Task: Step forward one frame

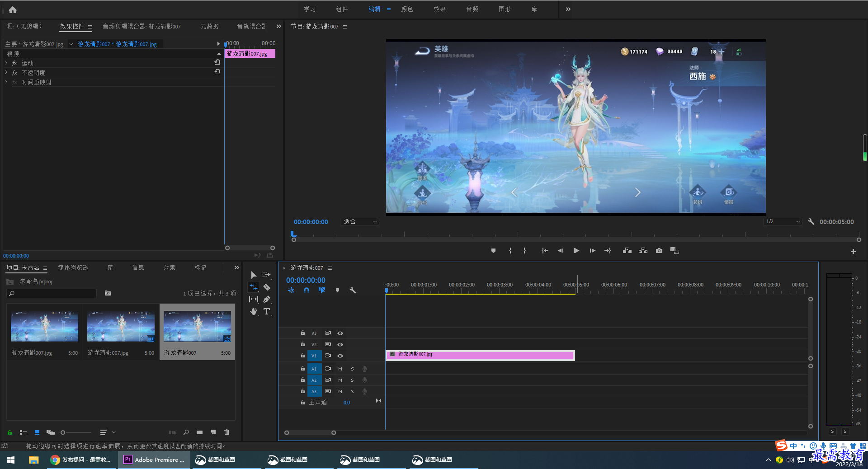Action: click(592, 251)
